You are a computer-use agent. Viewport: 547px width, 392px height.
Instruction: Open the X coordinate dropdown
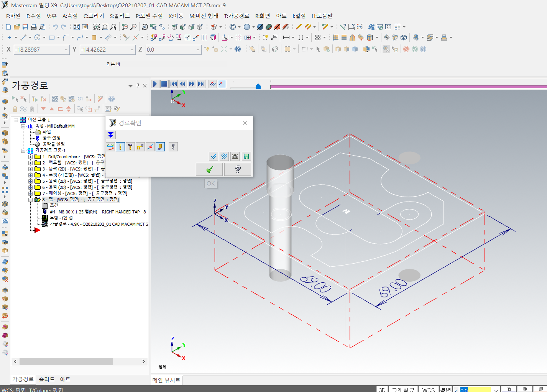(x=66, y=50)
